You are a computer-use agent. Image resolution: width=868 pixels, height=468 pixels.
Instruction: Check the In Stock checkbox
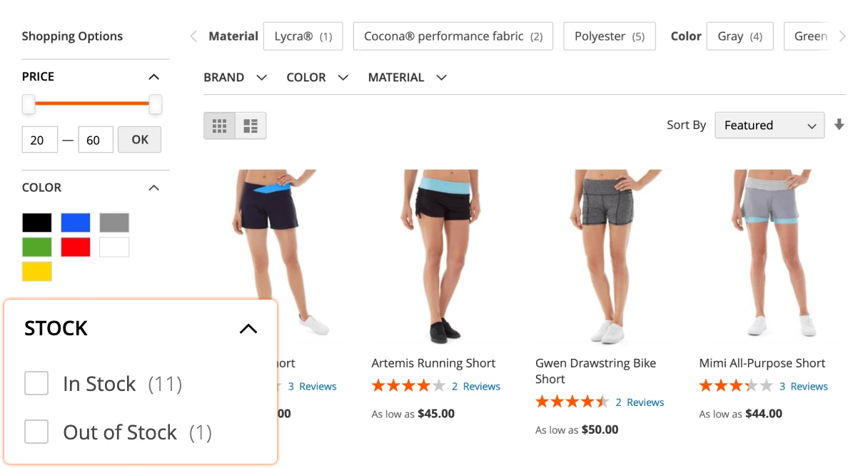click(36, 383)
